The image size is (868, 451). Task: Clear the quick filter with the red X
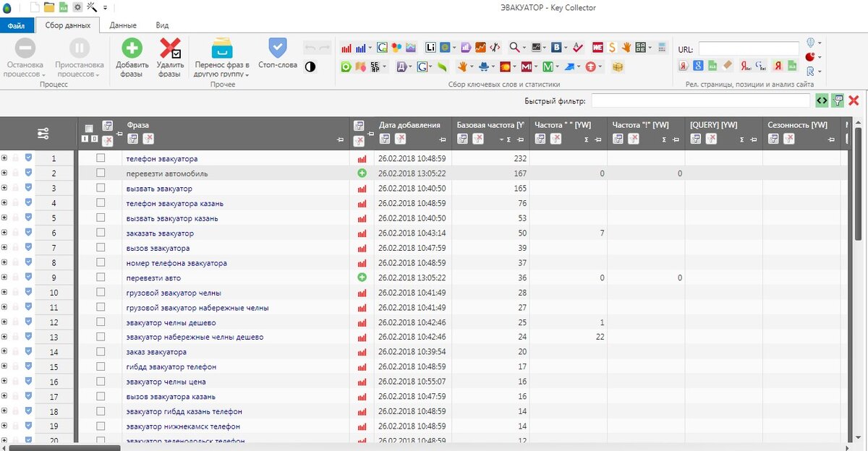854,100
